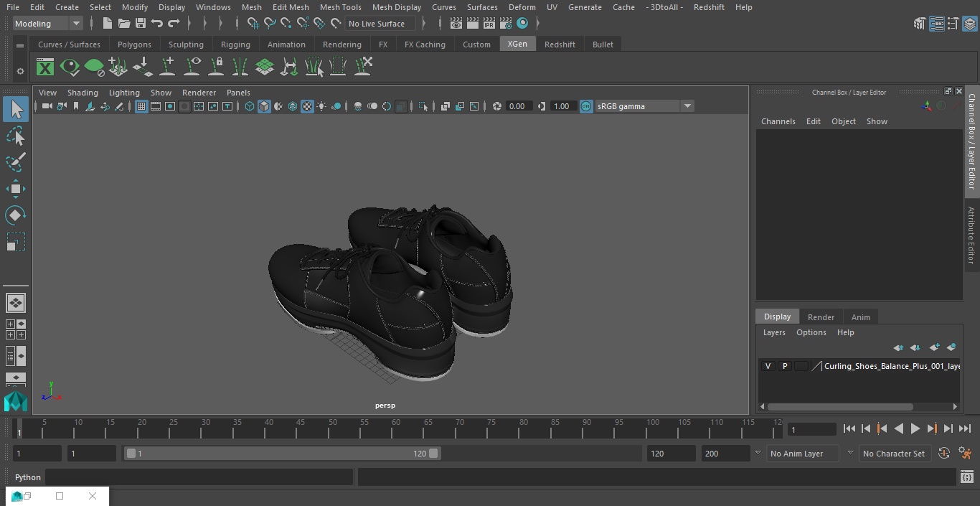Open the viewport Shading menu
The width and height of the screenshot is (980, 506).
[x=83, y=93]
